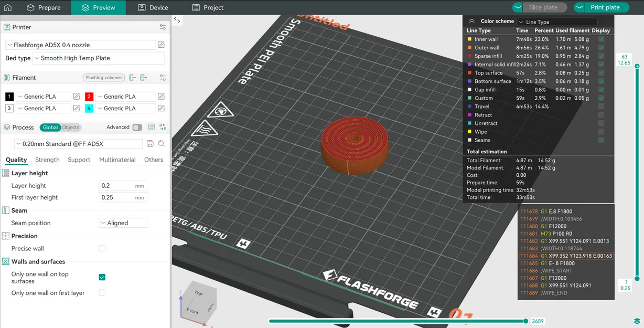Edit the Flashforge AD5X printer preset

pos(162,45)
